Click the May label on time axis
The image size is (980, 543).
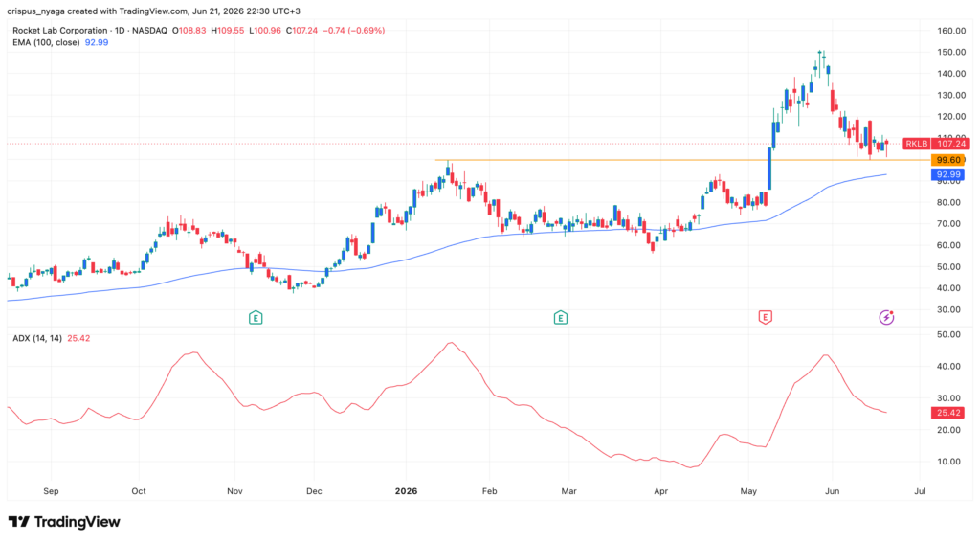coord(748,491)
